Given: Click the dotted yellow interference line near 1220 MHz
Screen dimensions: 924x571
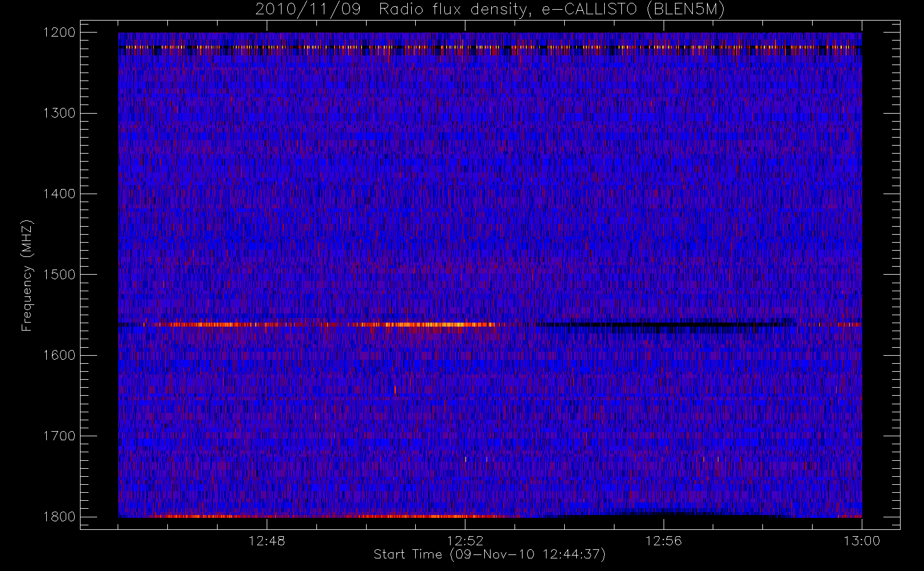Looking at the screenshot, I should point(490,47).
